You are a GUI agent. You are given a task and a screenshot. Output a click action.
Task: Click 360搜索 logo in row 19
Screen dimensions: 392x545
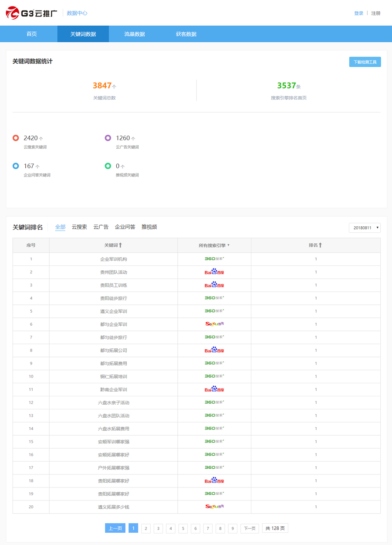tap(214, 494)
